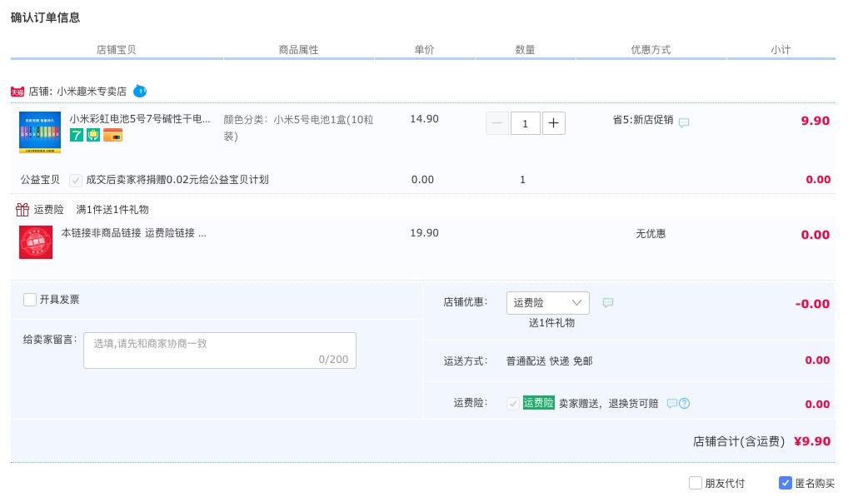Viewport: 868px width, 502px height.
Task: Click the 小计 column header
Action: click(781, 50)
